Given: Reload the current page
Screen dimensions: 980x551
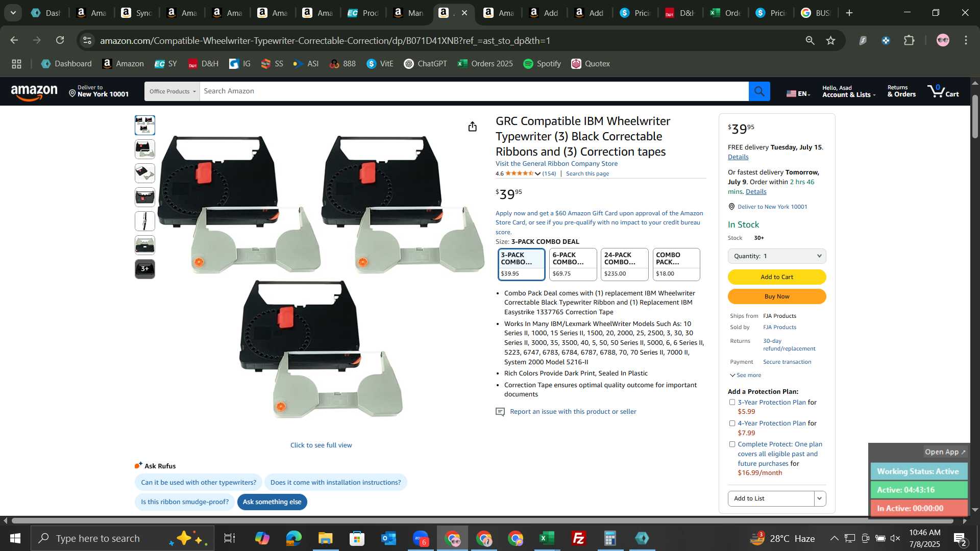Looking at the screenshot, I should coord(60,40).
